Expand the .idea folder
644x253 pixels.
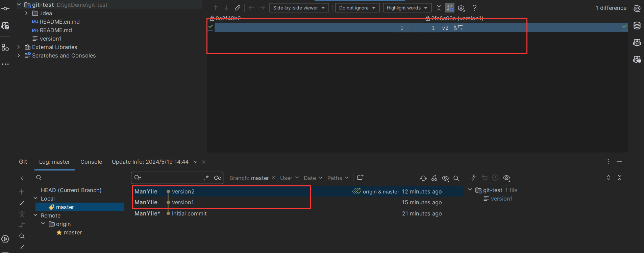click(x=26, y=13)
